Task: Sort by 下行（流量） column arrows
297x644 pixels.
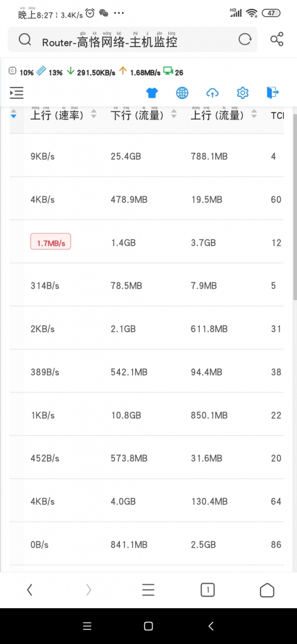Action: tap(174, 114)
